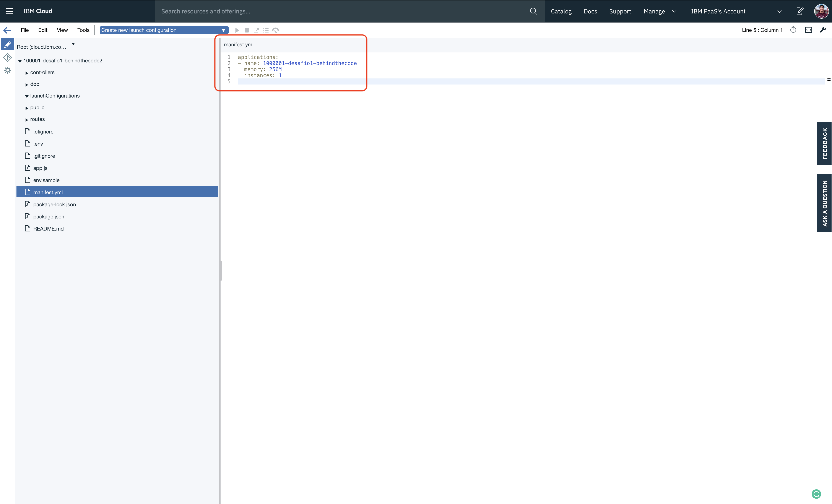
Task: Open the Settings gear in left sidebar
Action: pyautogui.click(x=7, y=70)
